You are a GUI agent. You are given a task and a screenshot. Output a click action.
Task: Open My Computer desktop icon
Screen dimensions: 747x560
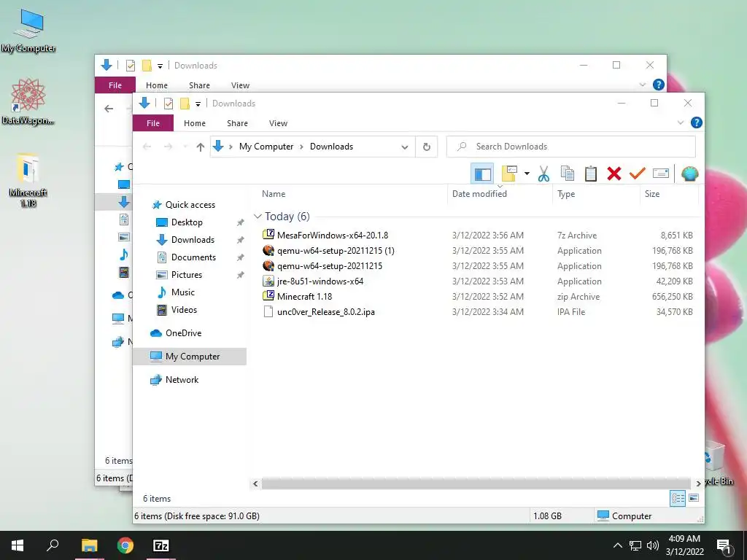click(28, 31)
